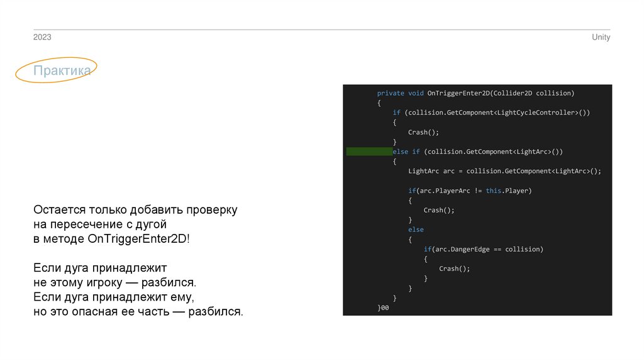This screenshot has height=361, width=644.
Task: Click the text "Если дуга принадлежит ему,"
Action: tap(114, 296)
